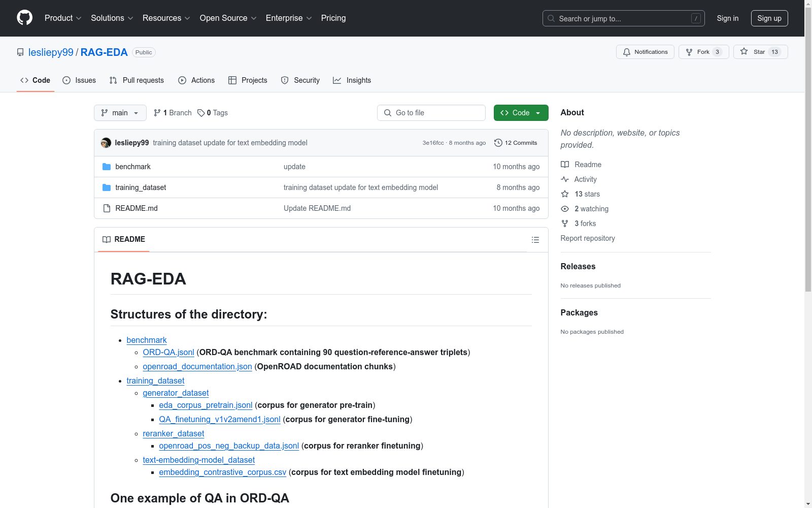
Task: Click the star icon beside 13 stars
Action: pyautogui.click(x=565, y=194)
